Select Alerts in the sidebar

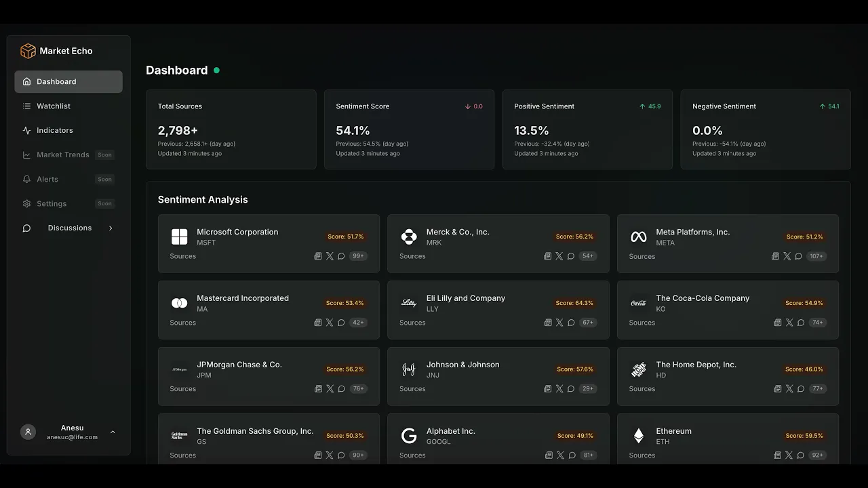click(68, 179)
